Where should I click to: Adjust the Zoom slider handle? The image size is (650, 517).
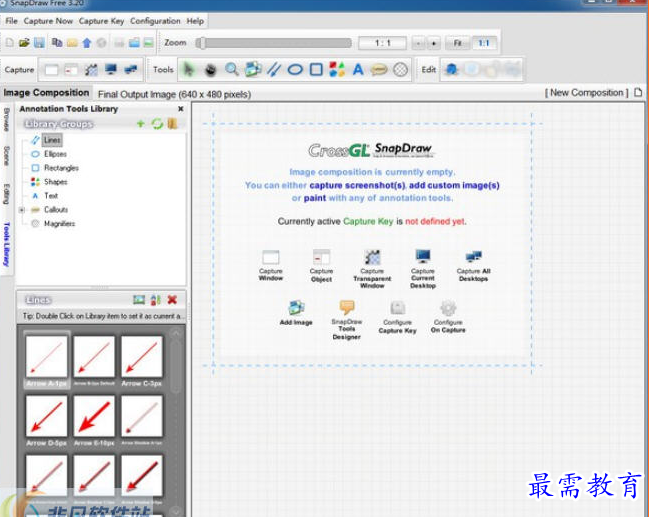(x=201, y=43)
